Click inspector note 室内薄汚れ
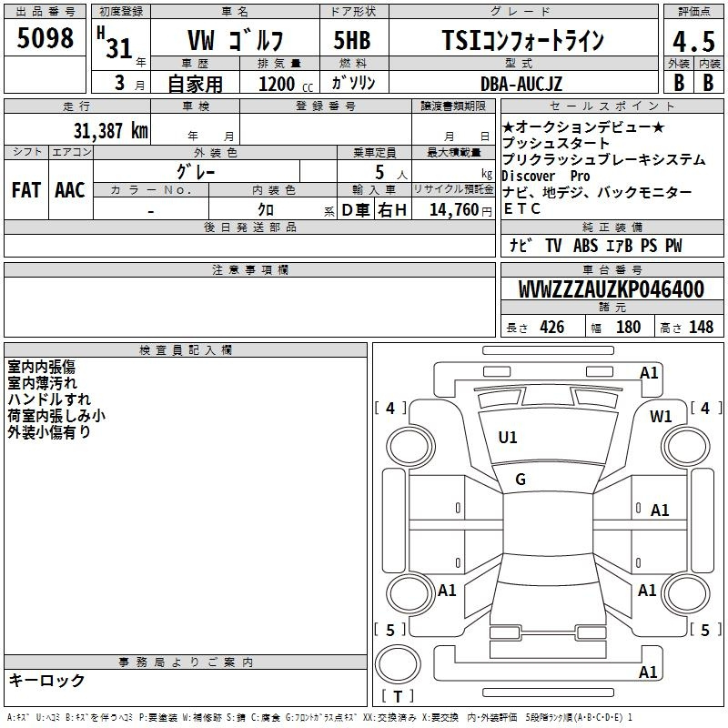The height and width of the screenshot is (728, 728). 42,383
